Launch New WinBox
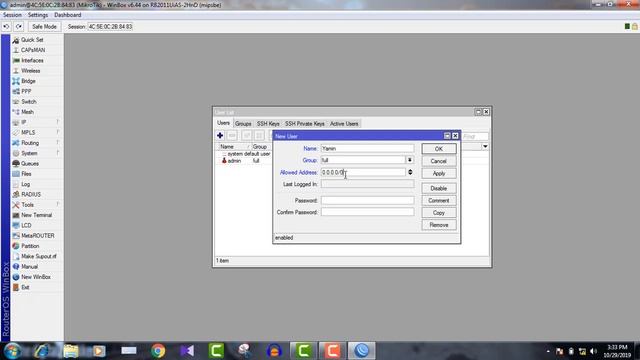The height and width of the screenshot is (360, 640). pyautogui.click(x=36, y=277)
